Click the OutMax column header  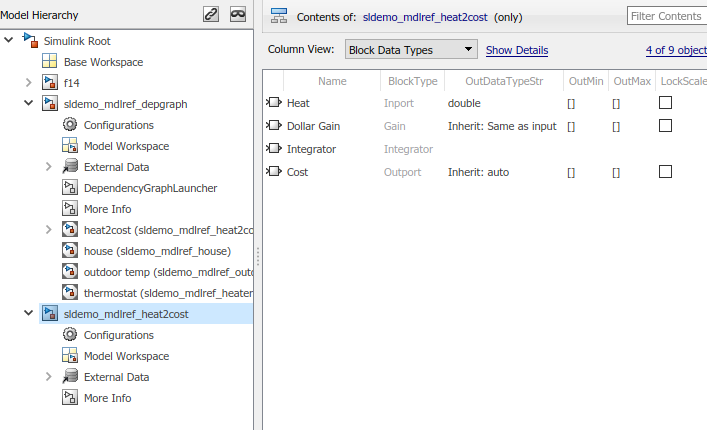632,81
